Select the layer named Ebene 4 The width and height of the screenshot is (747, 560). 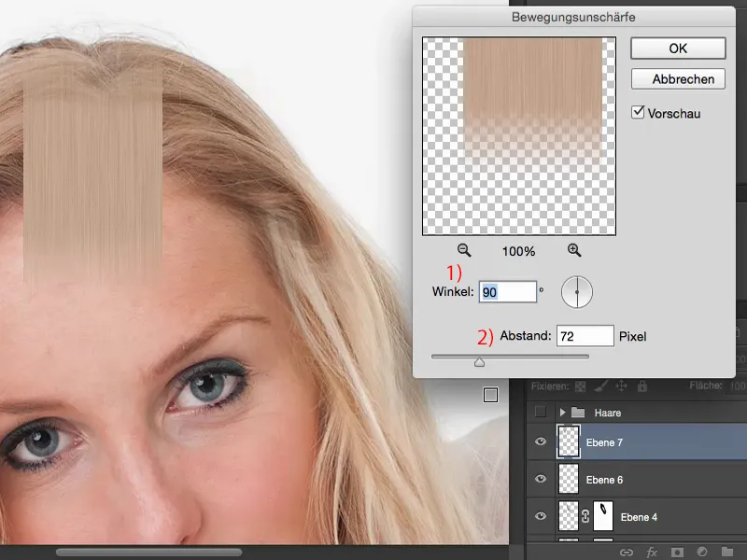click(637, 516)
